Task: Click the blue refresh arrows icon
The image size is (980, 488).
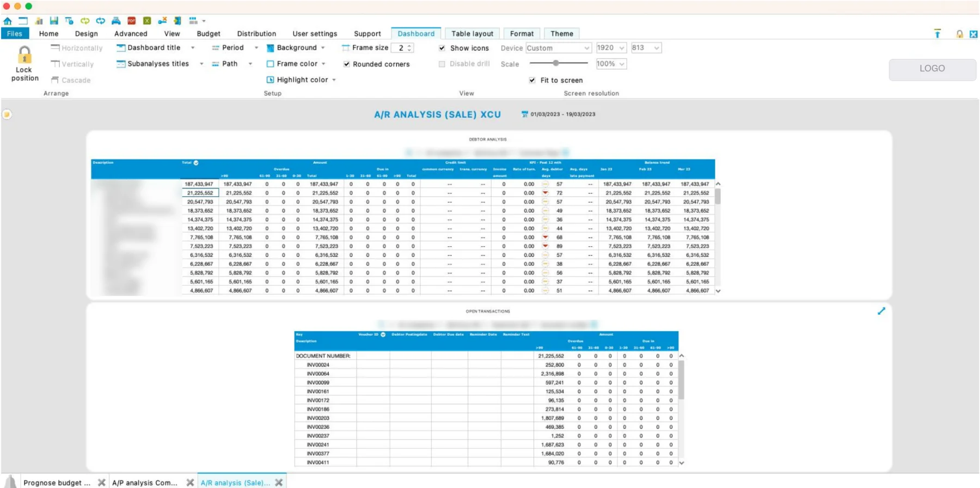Action: click(x=101, y=21)
